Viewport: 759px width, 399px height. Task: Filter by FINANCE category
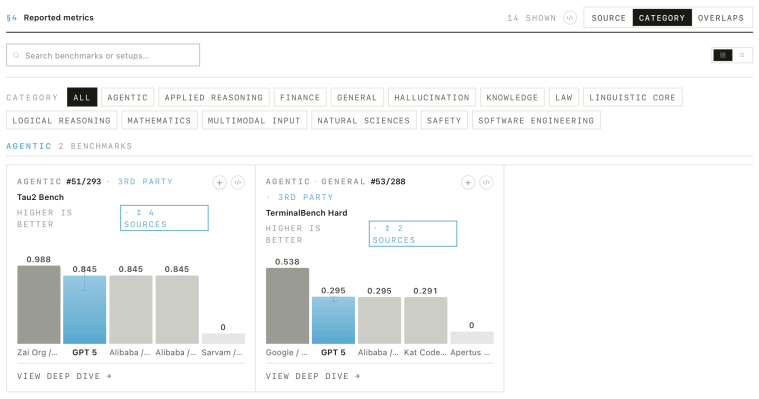300,97
